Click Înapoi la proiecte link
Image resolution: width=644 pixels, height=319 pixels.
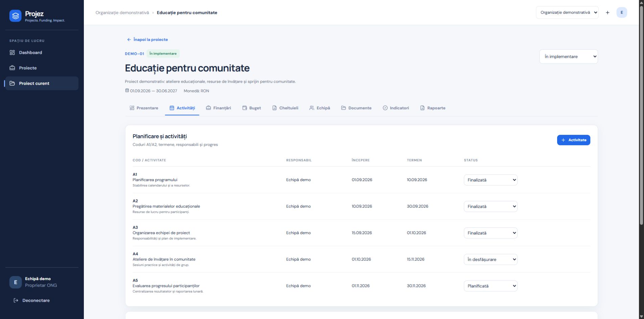tap(147, 40)
